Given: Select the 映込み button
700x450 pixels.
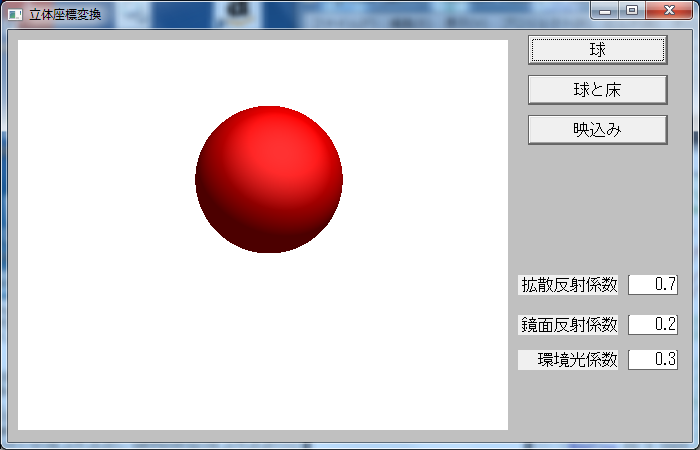Looking at the screenshot, I should pyautogui.click(x=597, y=129).
